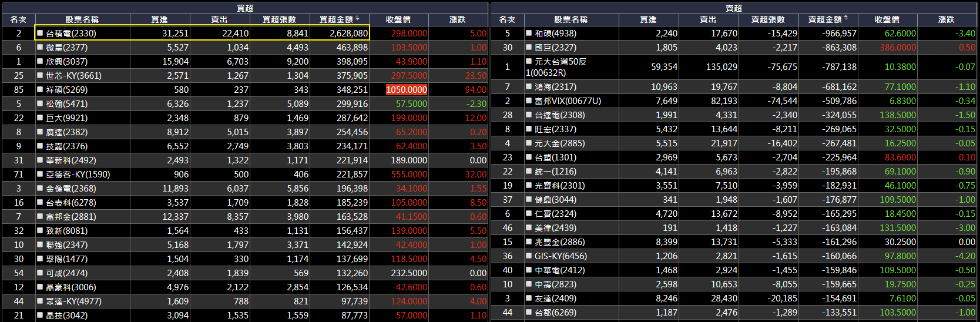Select stock name 富邦VIX(00677U)
Viewport: 980px width, 322px height.
(568, 101)
